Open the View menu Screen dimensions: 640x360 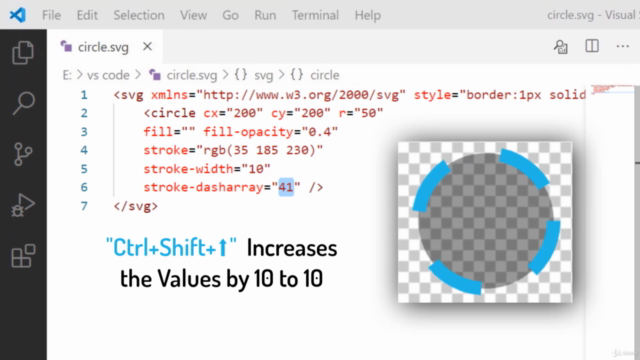click(193, 15)
